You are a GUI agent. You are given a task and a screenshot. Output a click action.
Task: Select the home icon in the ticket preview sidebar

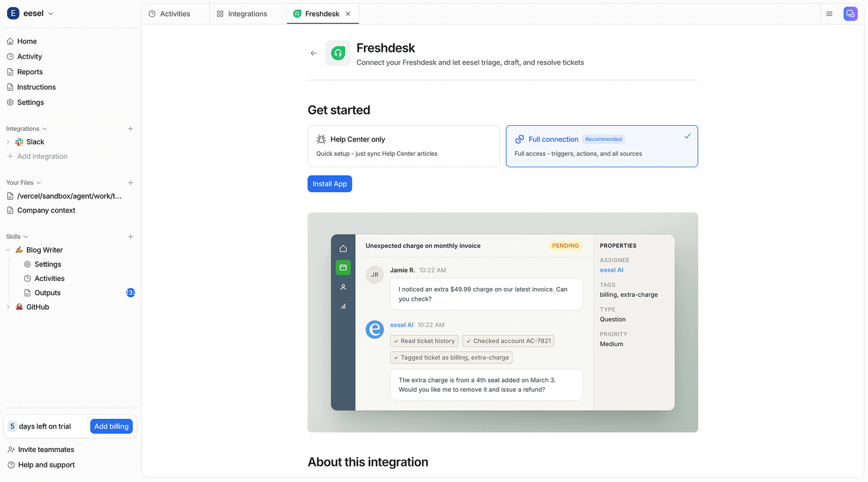coord(343,248)
